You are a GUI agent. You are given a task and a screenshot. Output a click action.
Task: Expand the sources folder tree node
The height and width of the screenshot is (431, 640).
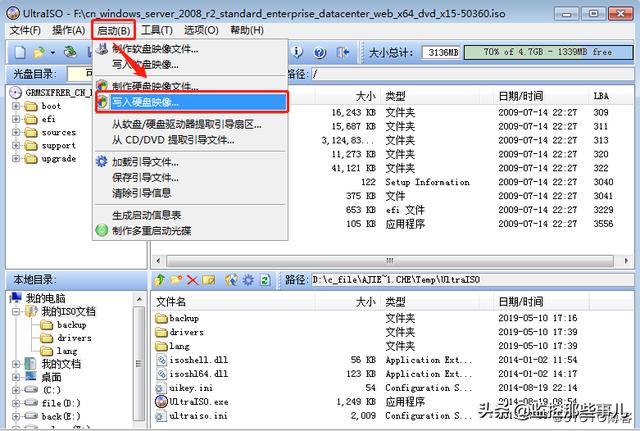tap(16, 132)
